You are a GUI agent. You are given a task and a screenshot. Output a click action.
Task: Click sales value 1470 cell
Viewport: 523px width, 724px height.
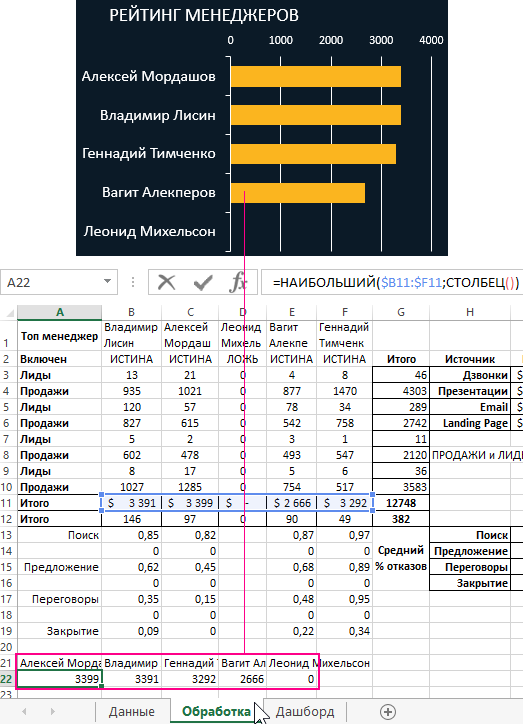[345, 392]
